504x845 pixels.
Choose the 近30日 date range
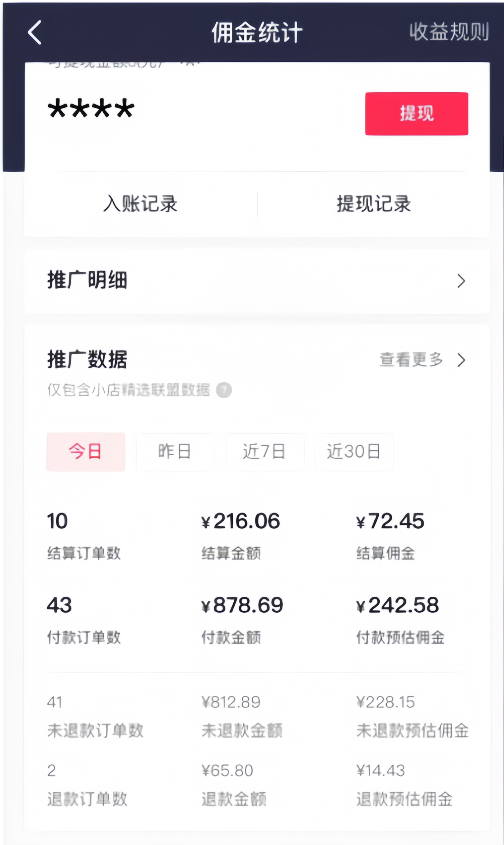(354, 452)
